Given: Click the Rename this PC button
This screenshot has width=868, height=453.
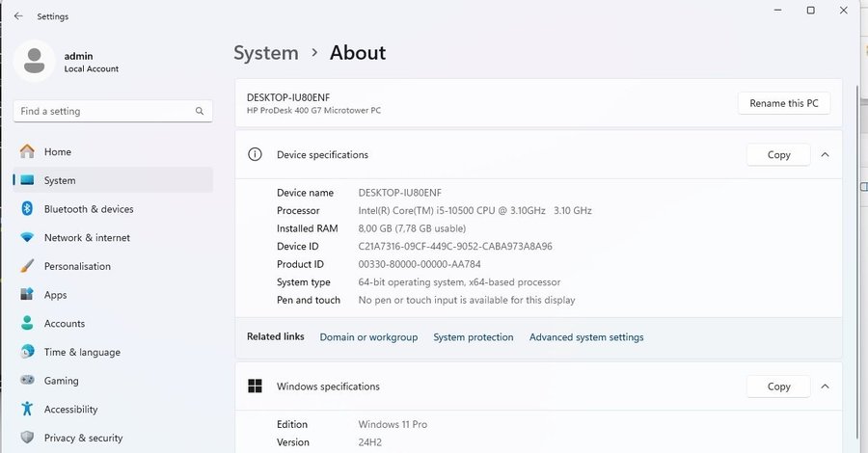Looking at the screenshot, I should point(783,103).
